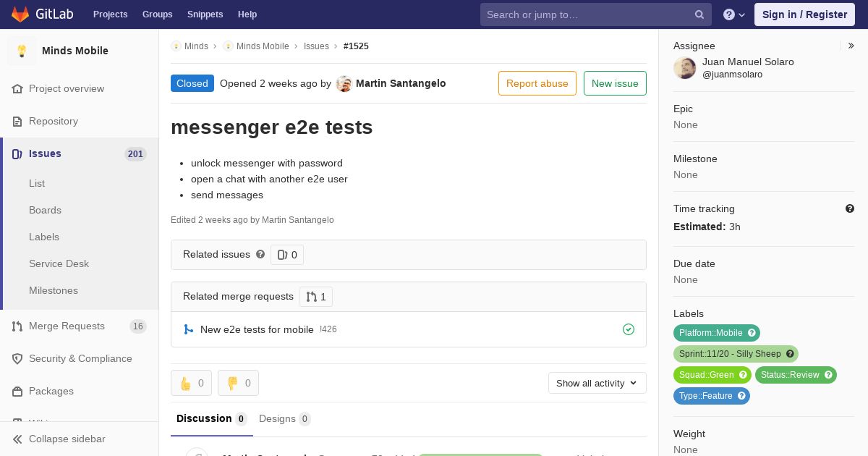Collapse the right sidebar with the chevron icon

coord(851,46)
